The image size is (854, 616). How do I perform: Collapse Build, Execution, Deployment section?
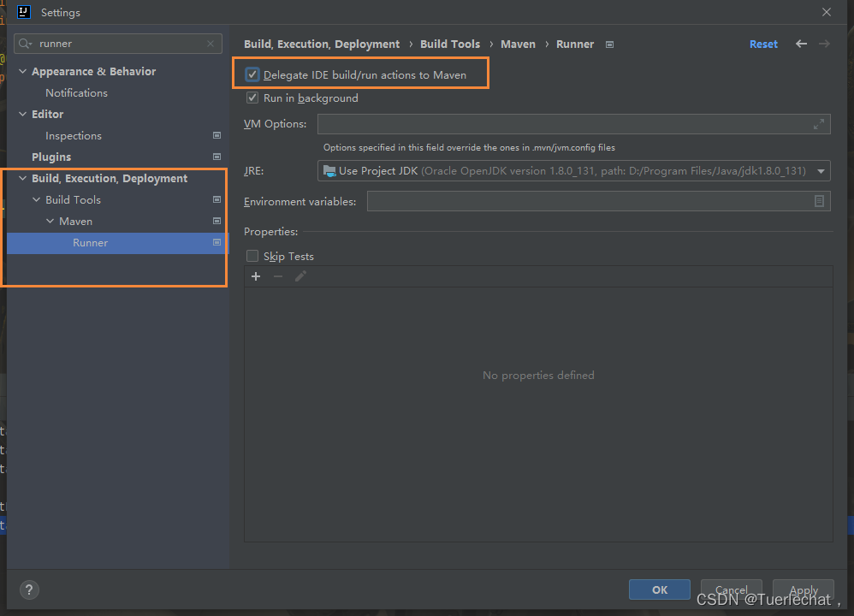[x=23, y=178]
